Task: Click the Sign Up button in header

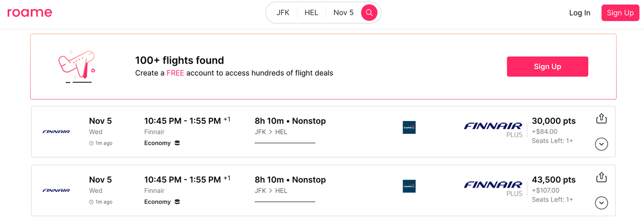Action: (x=620, y=13)
